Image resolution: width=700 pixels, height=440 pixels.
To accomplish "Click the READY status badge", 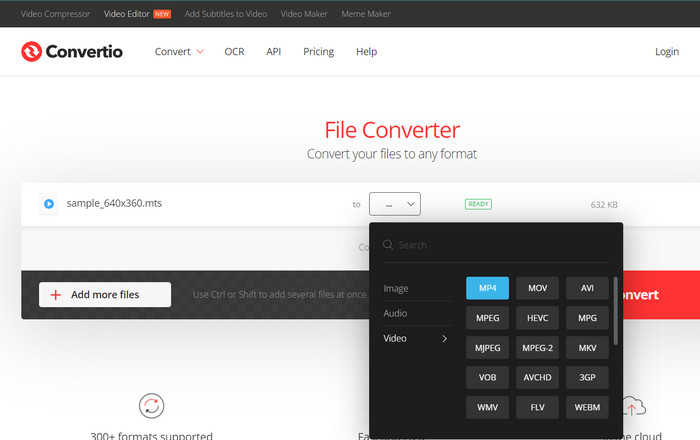I will point(479,204).
